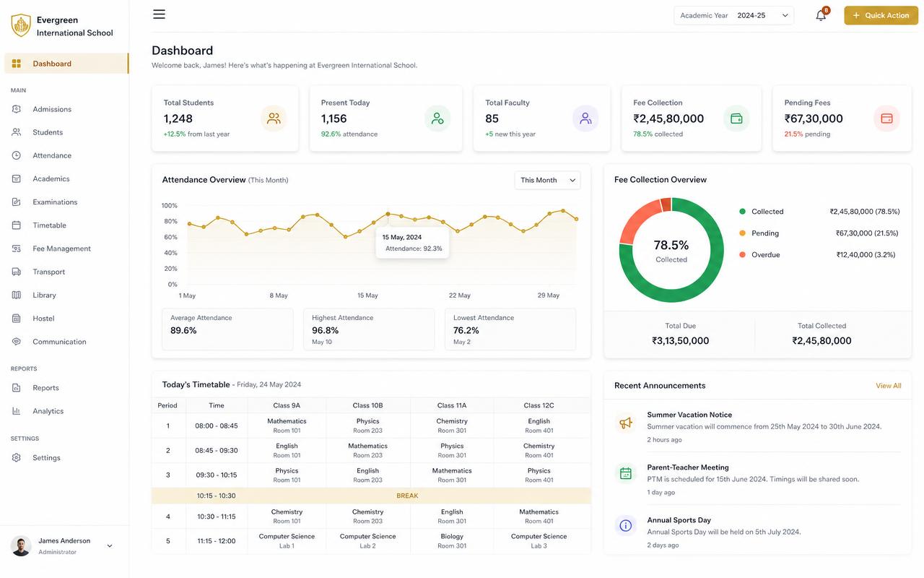Click the 78.5% Collected donut chart center

tap(671, 250)
